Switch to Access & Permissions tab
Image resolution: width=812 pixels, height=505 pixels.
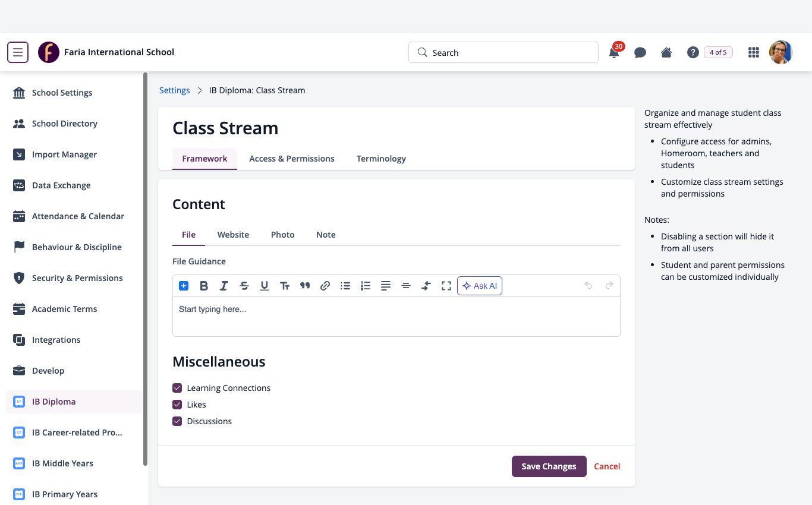pos(292,159)
